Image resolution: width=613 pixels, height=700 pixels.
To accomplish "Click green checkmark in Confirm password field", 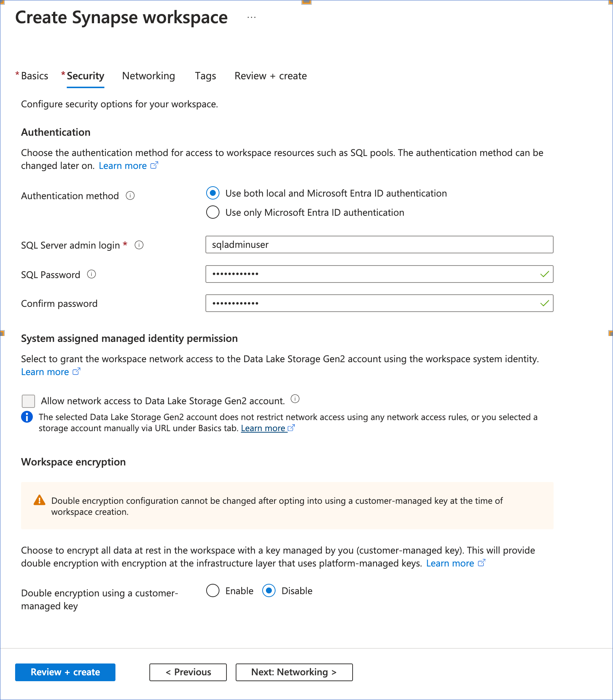I will click(544, 303).
